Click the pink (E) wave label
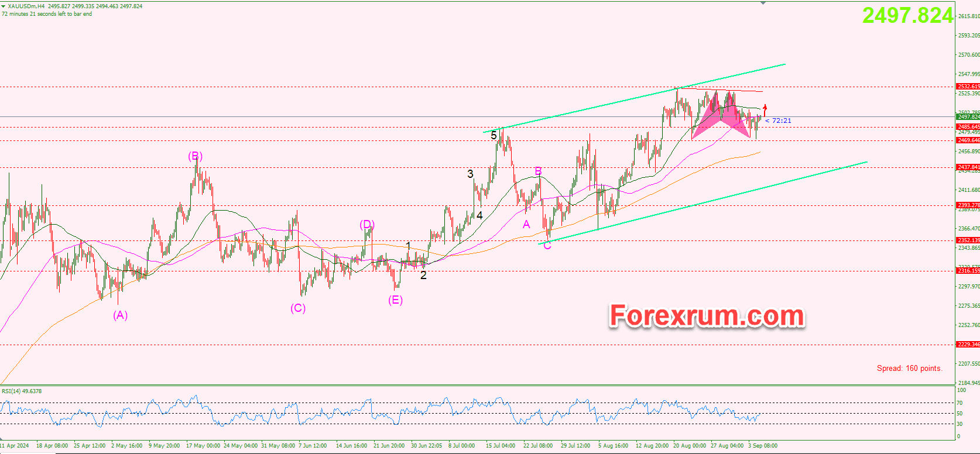The image size is (980, 454). pyautogui.click(x=395, y=300)
